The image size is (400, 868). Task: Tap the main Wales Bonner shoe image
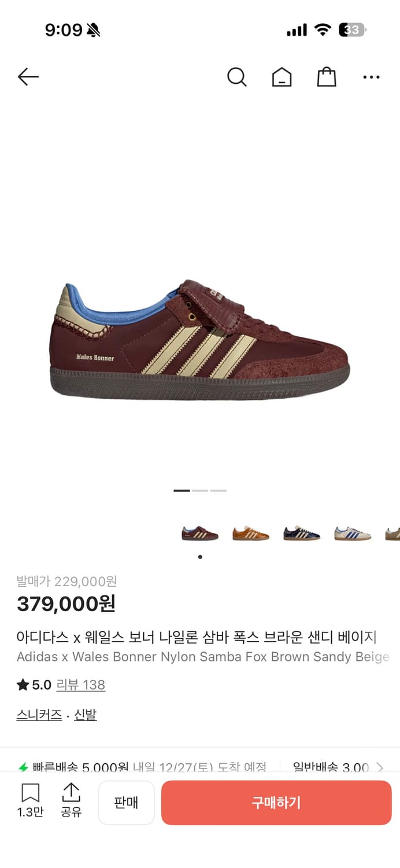200,339
